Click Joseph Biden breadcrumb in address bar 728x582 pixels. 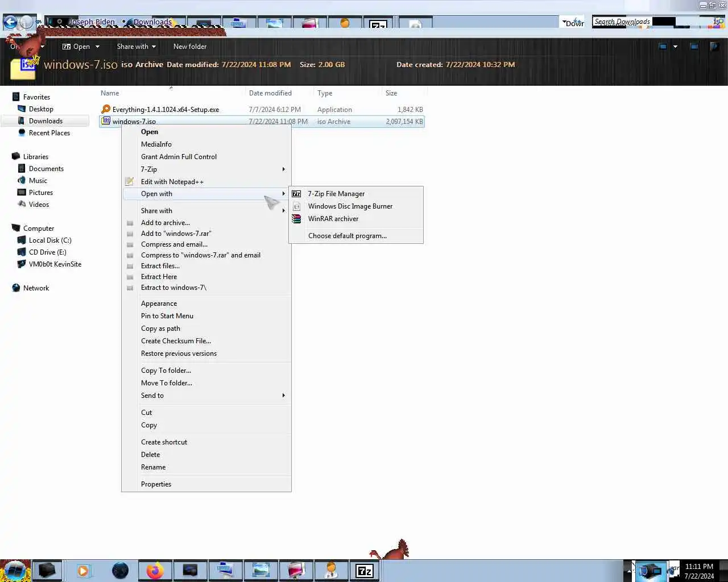click(x=92, y=22)
